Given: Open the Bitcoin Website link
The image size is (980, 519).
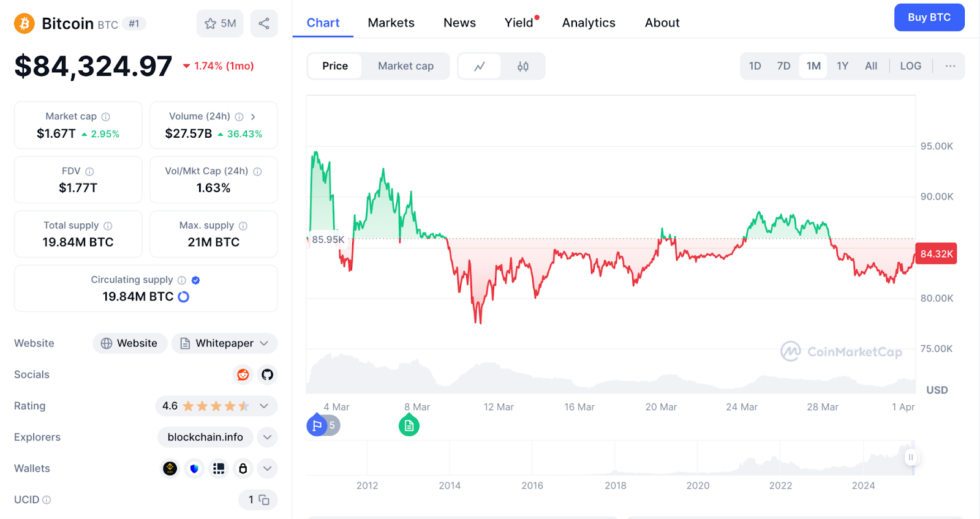Looking at the screenshot, I should [x=130, y=343].
